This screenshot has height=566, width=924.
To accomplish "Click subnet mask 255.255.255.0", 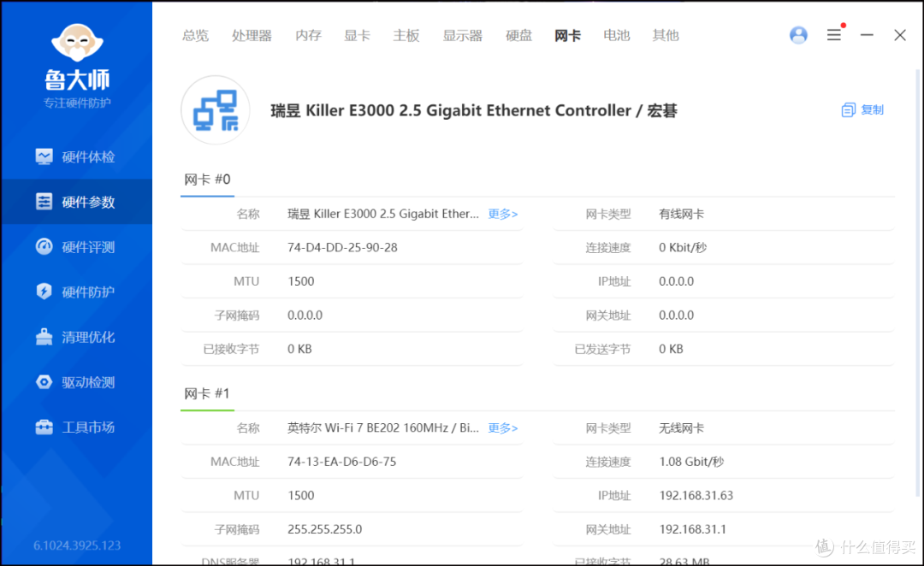I will pyautogui.click(x=325, y=529).
